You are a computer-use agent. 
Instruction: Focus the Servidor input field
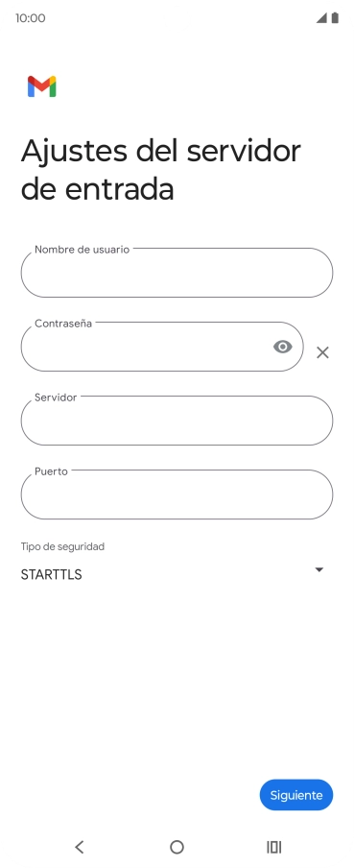point(177,421)
